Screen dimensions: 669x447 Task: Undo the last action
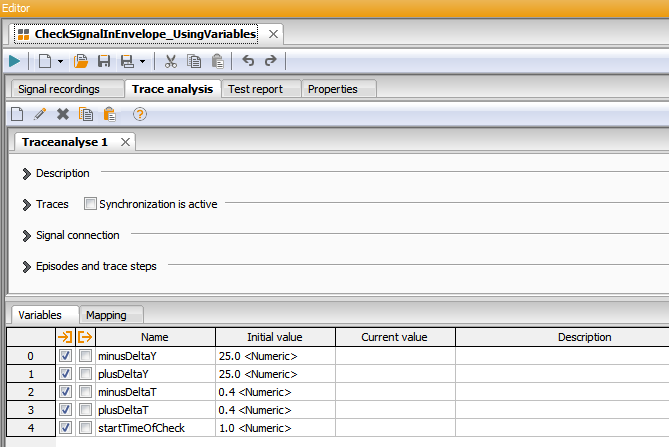point(248,61)
